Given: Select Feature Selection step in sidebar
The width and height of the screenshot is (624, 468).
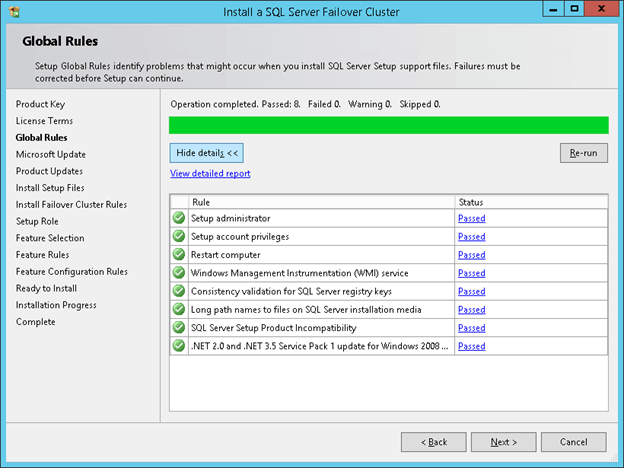Looking at the screenshot, I should [50, 238].
